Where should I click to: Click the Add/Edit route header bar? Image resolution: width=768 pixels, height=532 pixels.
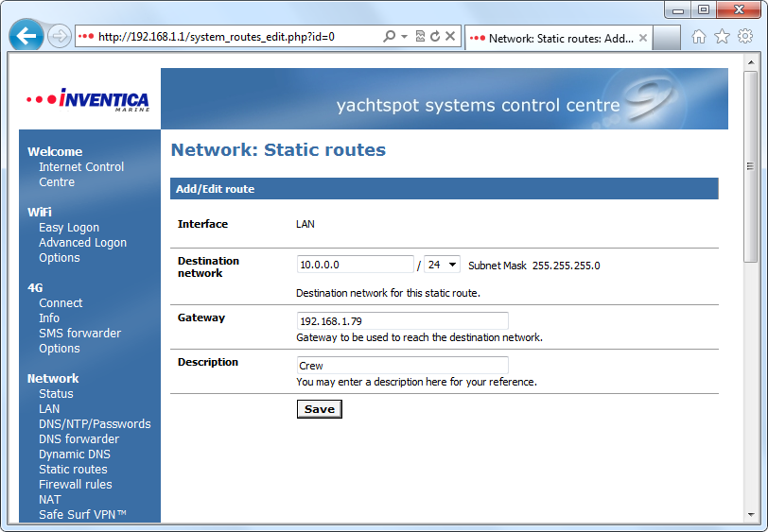[445, 189]
